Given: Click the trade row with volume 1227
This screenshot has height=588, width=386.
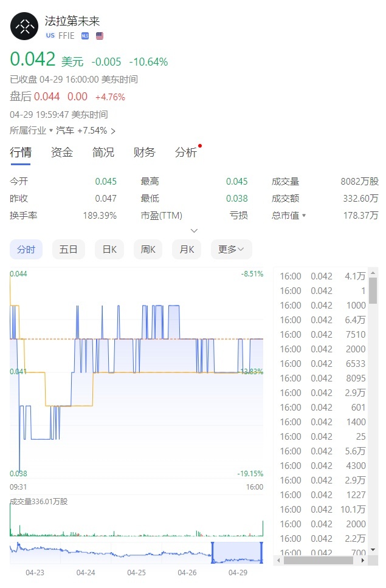Looking at the screenshot, I should pyautogui.click(x=323, y=495).
